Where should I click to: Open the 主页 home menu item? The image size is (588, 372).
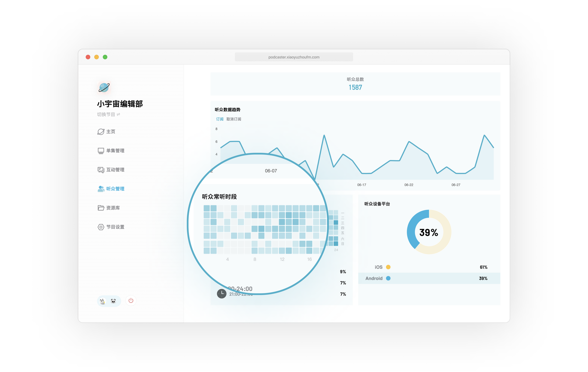106,132
